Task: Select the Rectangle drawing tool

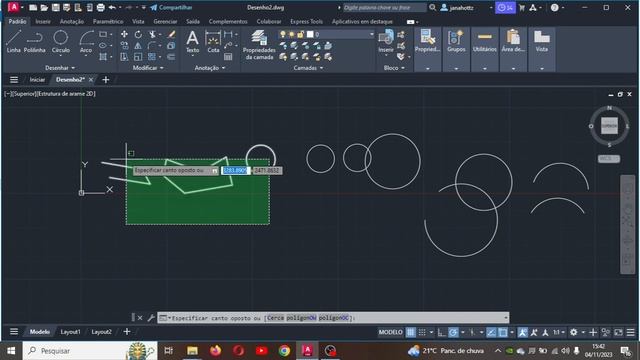Action: [103, 34]
